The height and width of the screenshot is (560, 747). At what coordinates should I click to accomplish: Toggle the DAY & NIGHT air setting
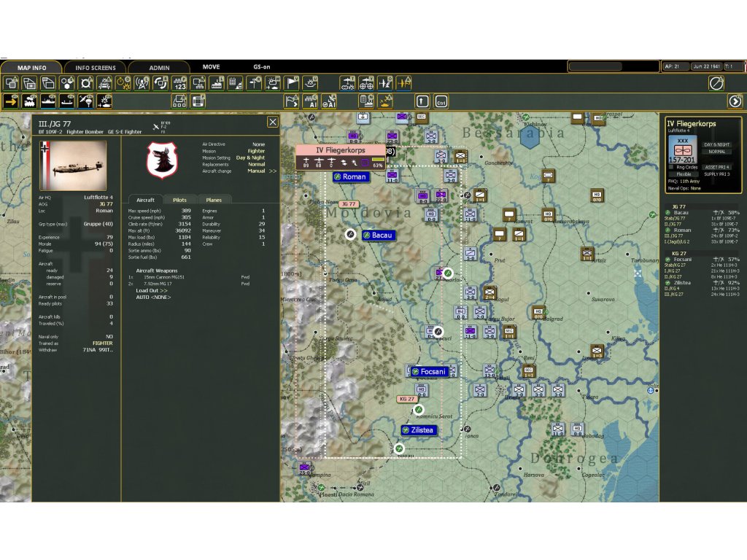(717, 144)
